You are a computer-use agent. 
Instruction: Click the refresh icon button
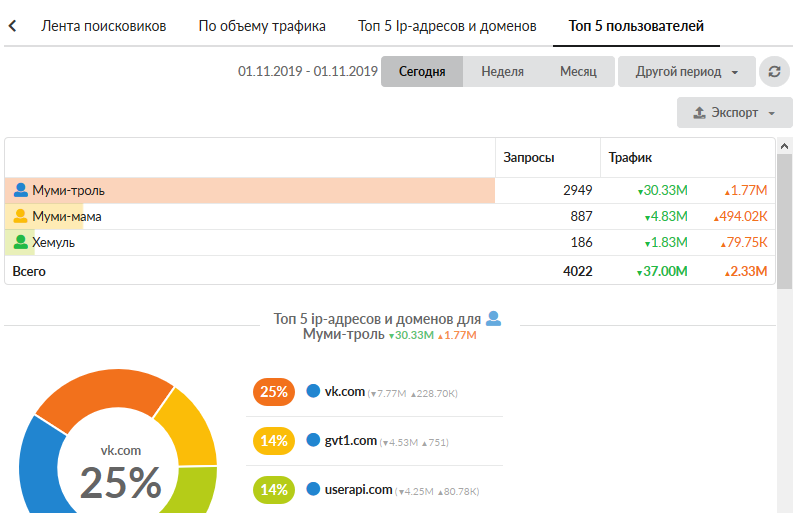click(774, 72)
